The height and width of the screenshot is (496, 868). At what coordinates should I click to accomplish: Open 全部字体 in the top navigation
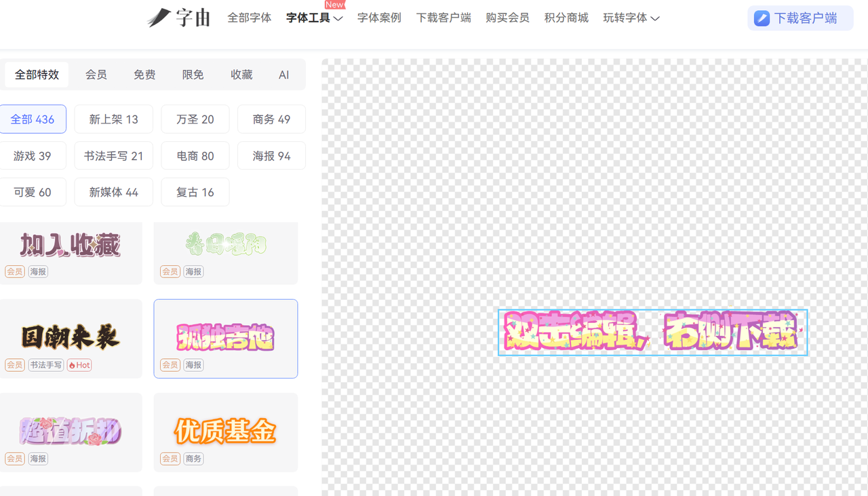[x=250, y=18]
